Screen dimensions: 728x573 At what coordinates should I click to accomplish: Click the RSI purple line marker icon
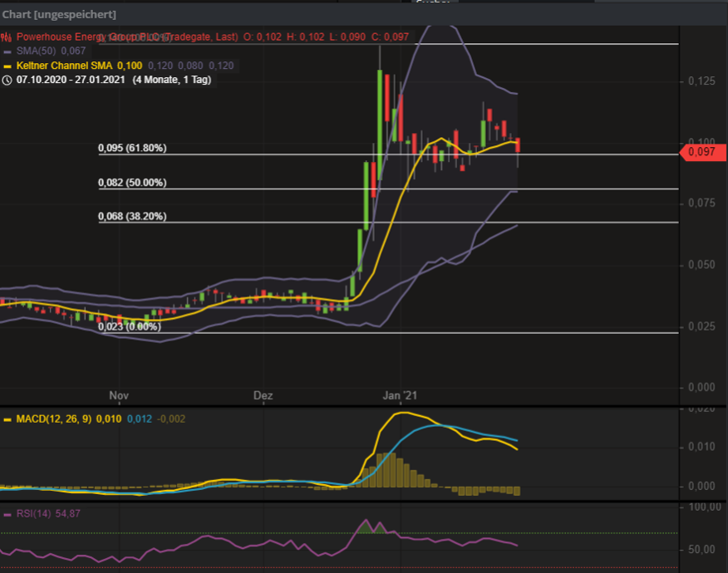7,514
